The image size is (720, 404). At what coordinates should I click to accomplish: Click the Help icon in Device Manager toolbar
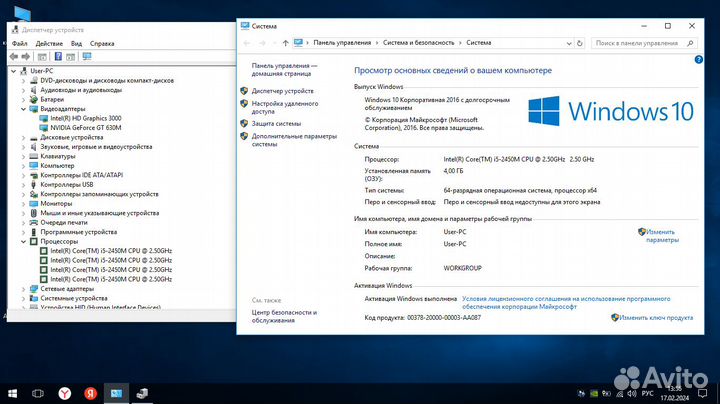[58, 56]
